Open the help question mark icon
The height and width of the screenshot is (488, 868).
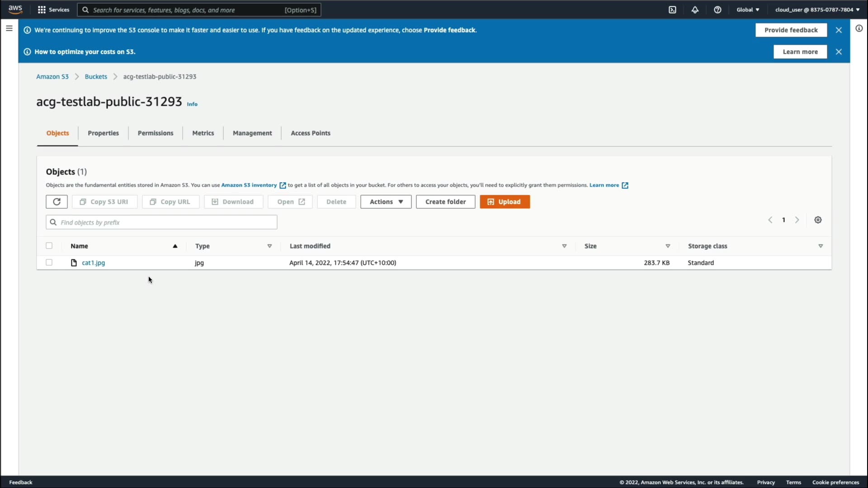click(717, 9)
